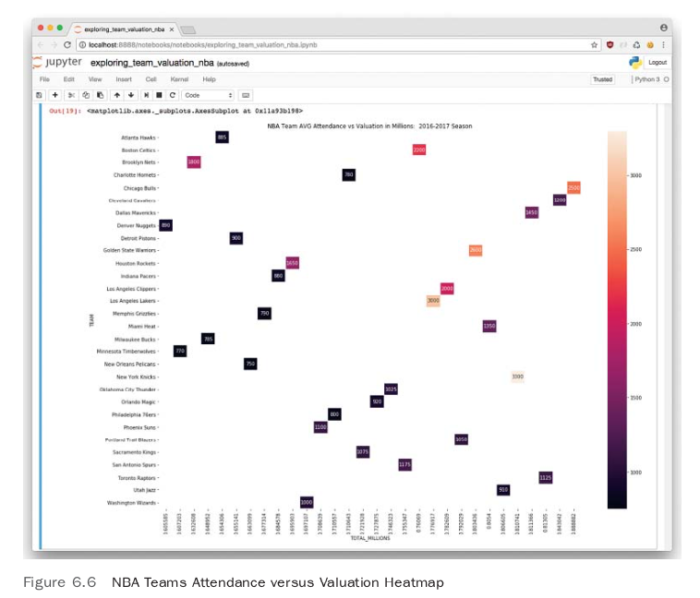Viewport: 700px width, 598px height.
Task: Bookmark this page with the star icon
Action: click(x=594, y=44)
